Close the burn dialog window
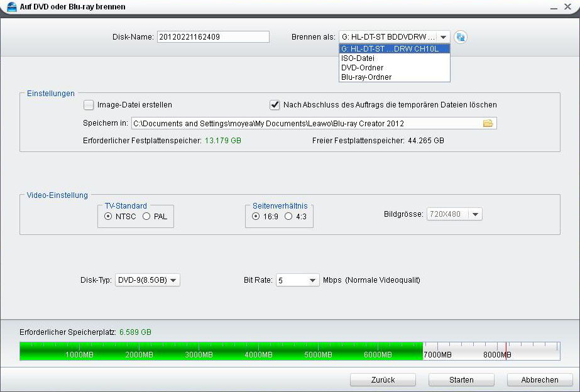 pyautogui.click(x=568, y=7)
